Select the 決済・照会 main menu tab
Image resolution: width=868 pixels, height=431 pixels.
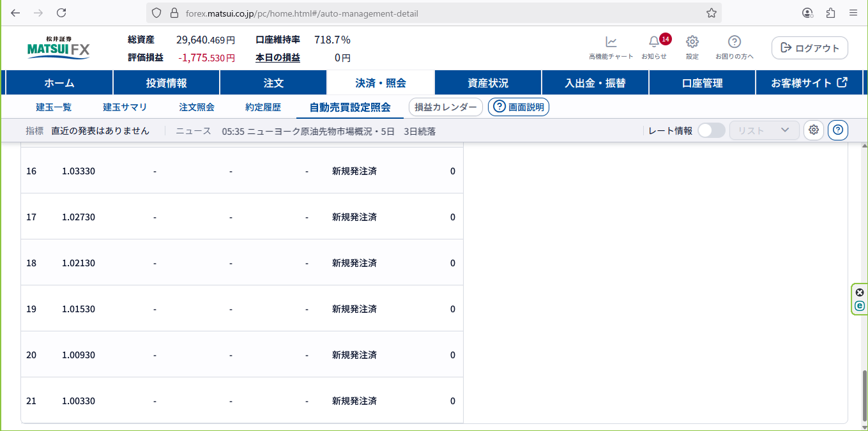(x=381, y=82)
